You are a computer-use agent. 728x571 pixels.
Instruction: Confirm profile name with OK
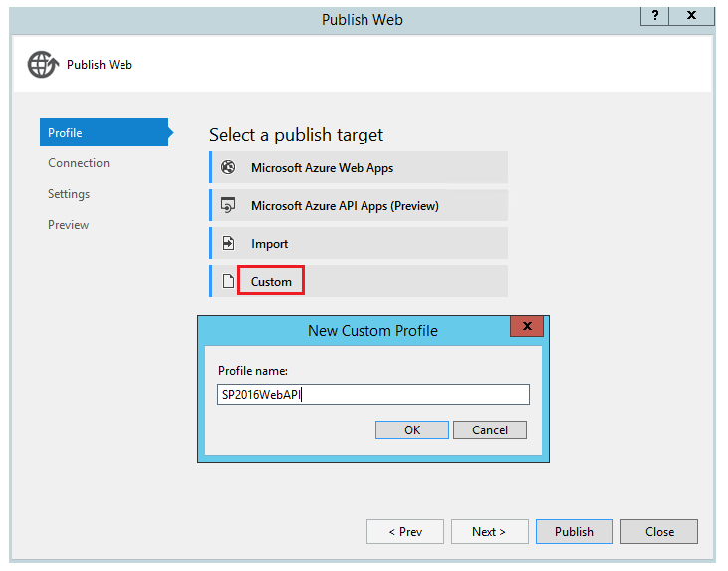click(412, 429)
